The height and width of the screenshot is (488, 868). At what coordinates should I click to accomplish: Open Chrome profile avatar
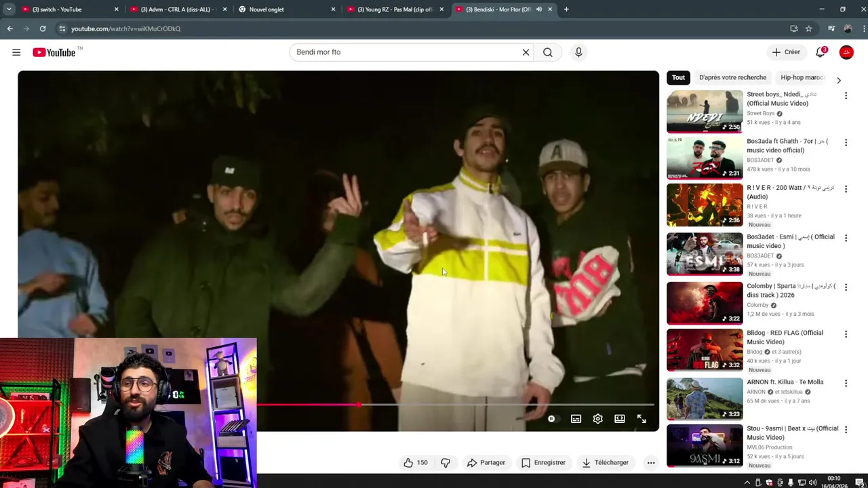tap(848, 28)
